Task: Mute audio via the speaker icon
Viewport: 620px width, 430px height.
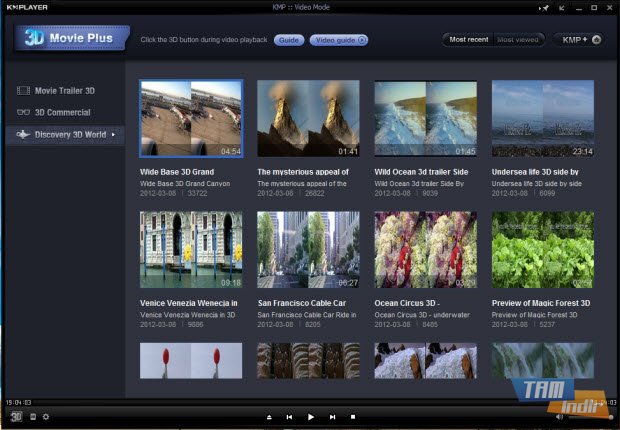Action: coord(559,417)
